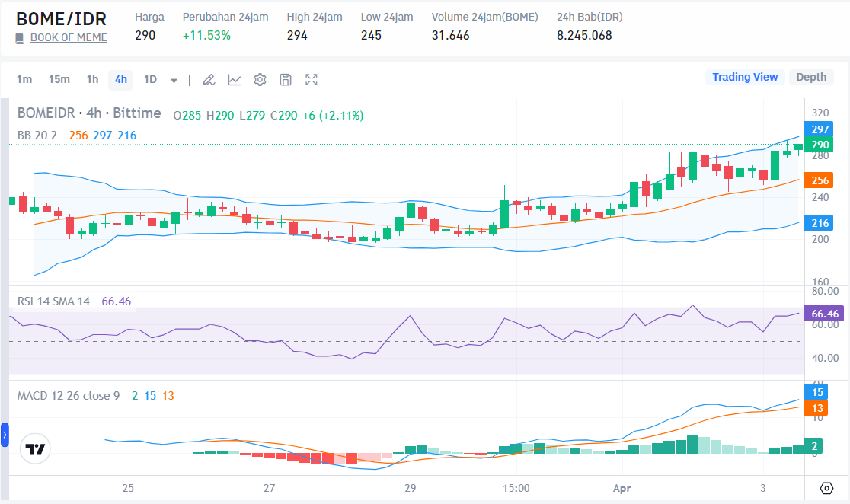This screenshot has width=850, height=504.
Task: Click the +11.53% 24h change value
Action: pos(206,36)
